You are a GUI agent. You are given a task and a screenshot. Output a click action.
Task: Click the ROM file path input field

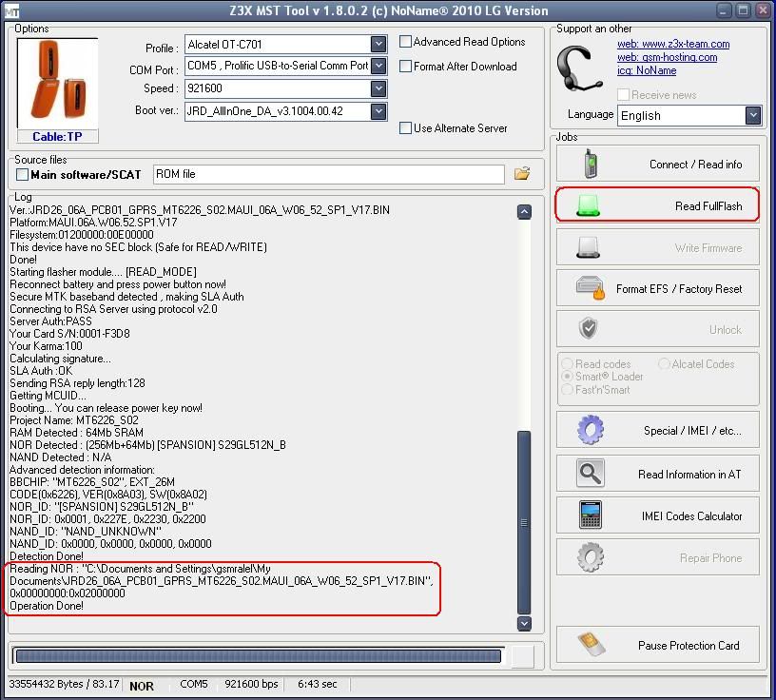pos(328,174)
